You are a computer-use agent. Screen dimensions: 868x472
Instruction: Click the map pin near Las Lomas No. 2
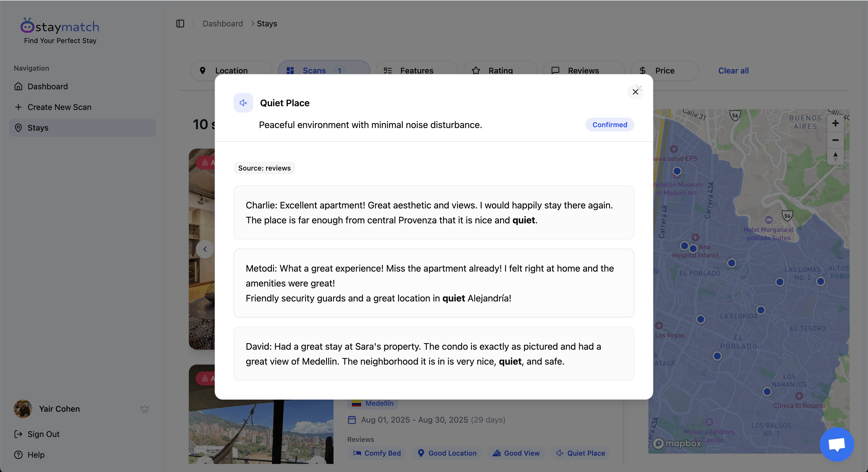779,282
